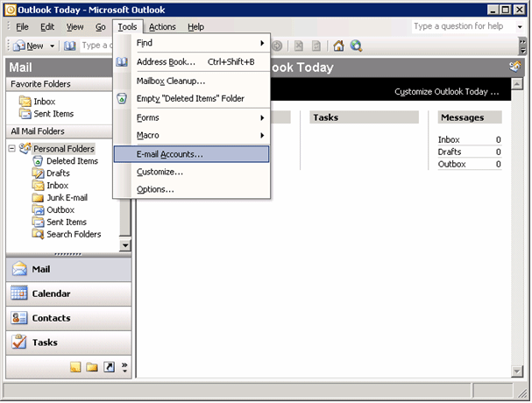Open the Home toolbar icon
This screenshot has height=403, width=532.
[338, 46]
